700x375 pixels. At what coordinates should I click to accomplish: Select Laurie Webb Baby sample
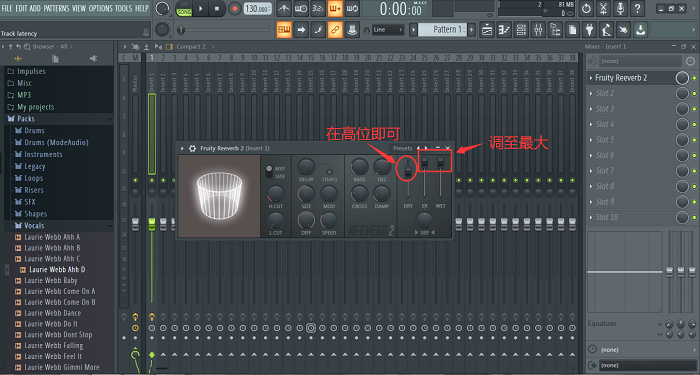50,280
